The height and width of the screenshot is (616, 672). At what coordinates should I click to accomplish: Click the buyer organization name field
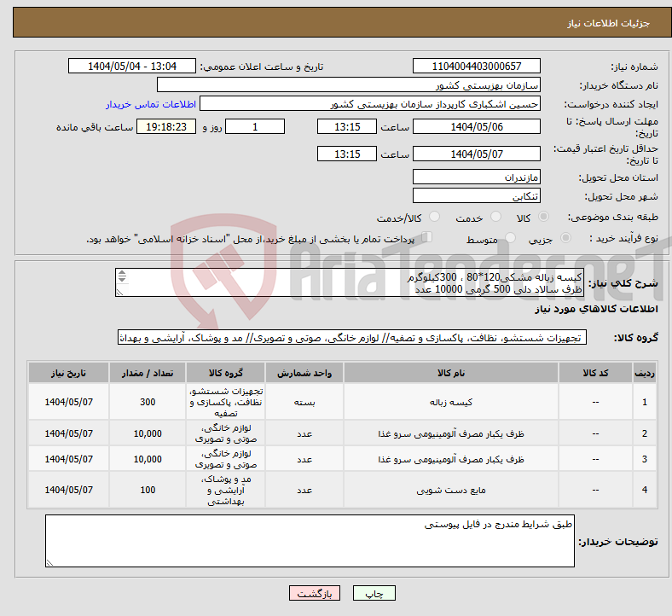[x=349, y=84]
